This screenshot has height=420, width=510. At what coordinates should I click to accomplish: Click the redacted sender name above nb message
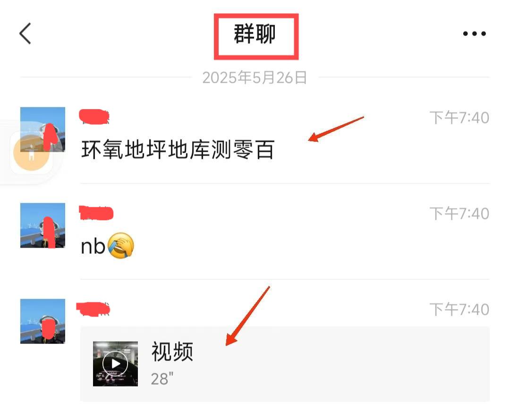pos(96,213)
